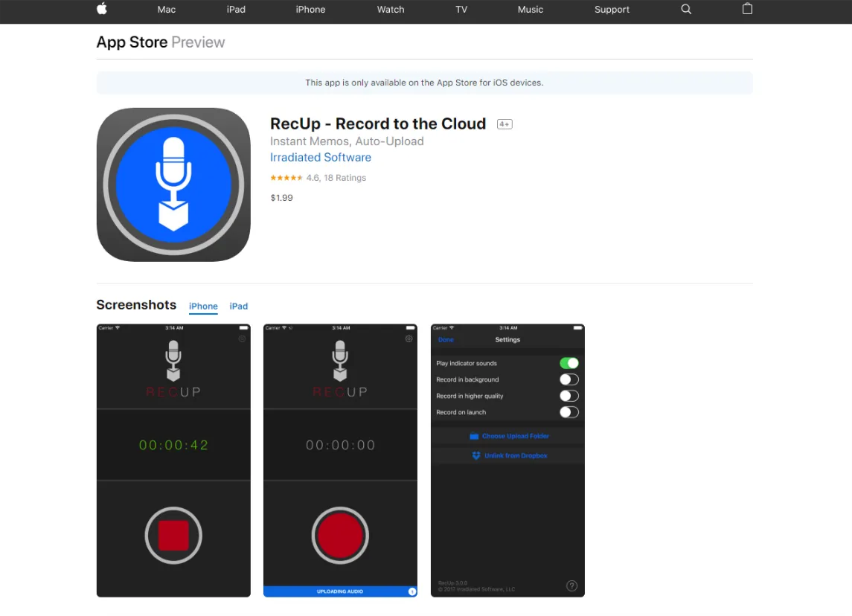Image resolution: width=852 pixels, height=616 pixels.
Task: Toggle Record in background switch
Action: click(569, 379)
